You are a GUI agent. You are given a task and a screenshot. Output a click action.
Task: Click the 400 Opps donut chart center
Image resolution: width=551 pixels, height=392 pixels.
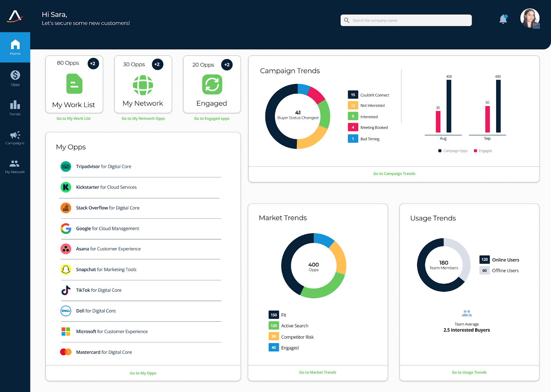click(313, 266)
